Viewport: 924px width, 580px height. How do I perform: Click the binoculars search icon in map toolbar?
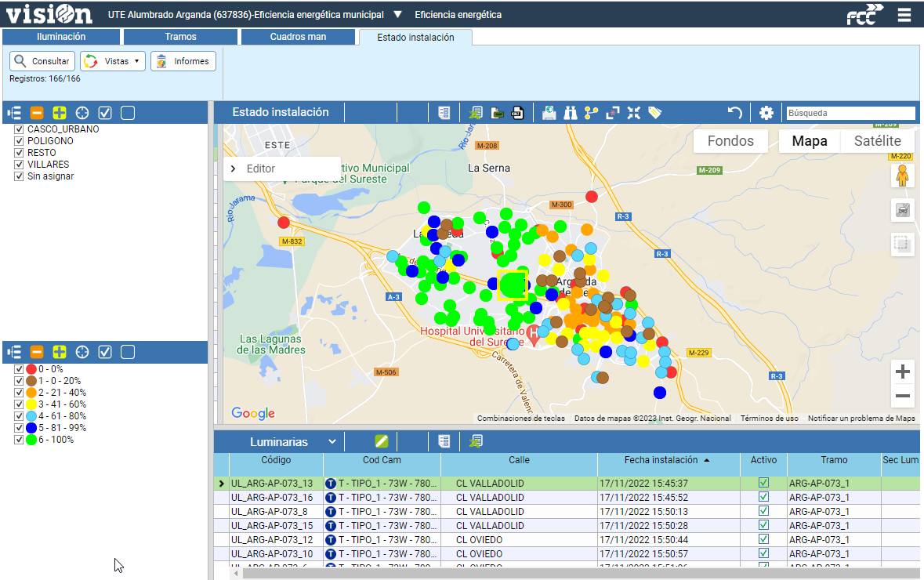pyautogui.click(x=571, y=113)
